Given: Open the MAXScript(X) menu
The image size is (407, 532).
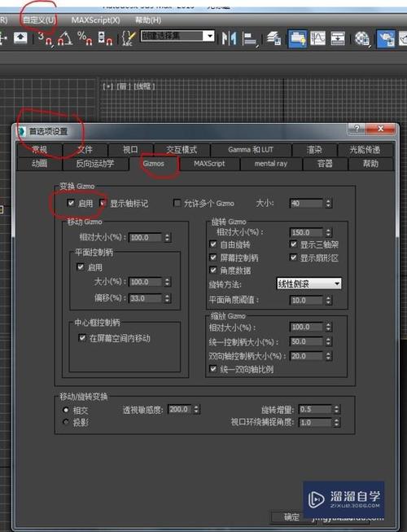Looking at the screenshot, I should point(95,20).
